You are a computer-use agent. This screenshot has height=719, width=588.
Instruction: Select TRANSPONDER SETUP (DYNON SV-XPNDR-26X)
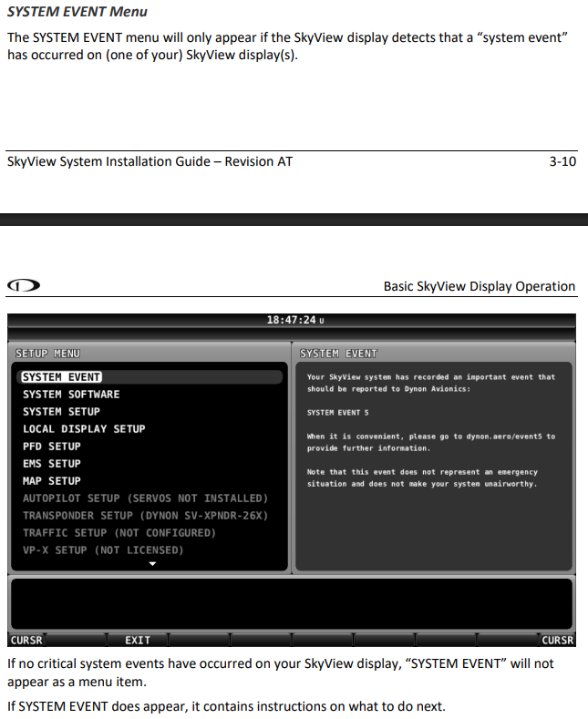click(145, 516)
